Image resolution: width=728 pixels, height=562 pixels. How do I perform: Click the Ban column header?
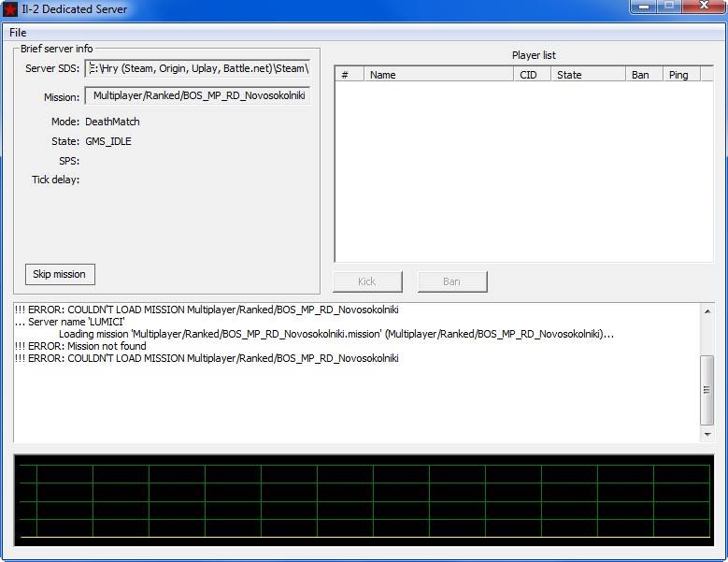click(644, 74)
